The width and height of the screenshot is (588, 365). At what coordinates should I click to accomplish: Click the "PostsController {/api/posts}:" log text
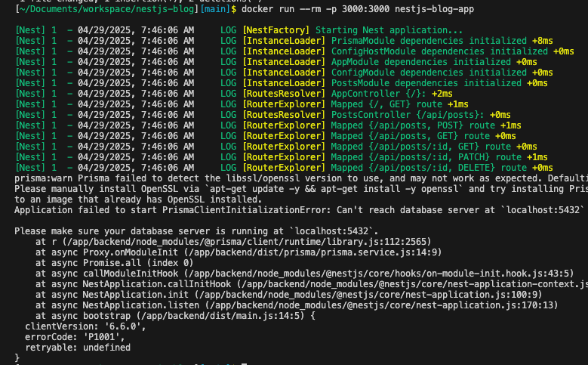coord(408,115)
